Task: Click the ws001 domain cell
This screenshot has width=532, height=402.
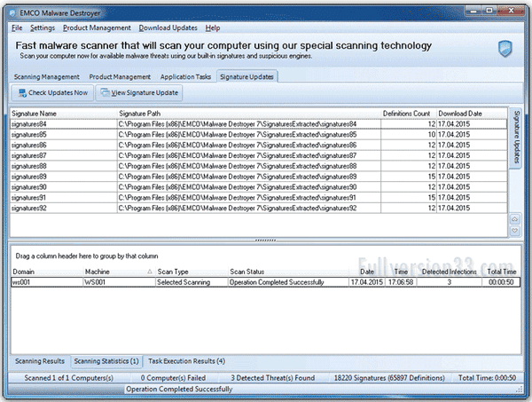Action: [48, 282]
